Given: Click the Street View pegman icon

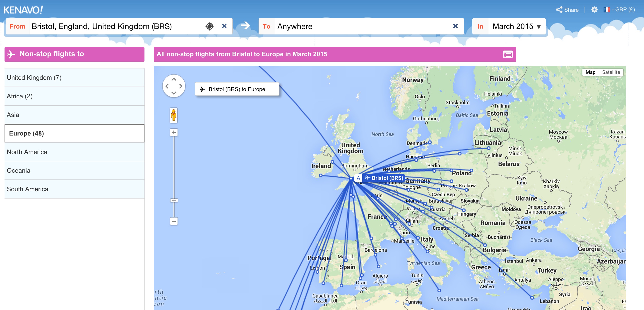Looking at the screenshot, I should coord(173,115).
